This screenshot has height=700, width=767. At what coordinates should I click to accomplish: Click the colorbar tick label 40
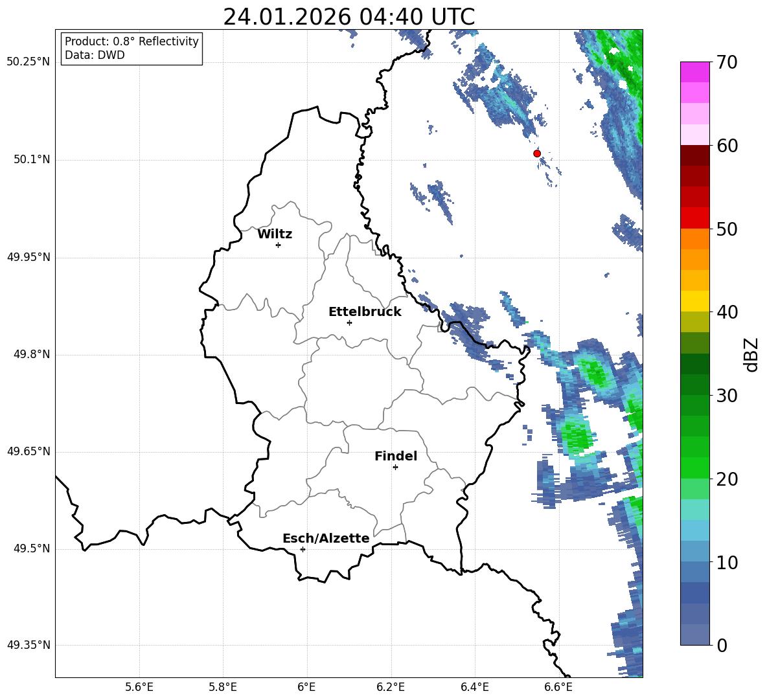click(727, 312)
